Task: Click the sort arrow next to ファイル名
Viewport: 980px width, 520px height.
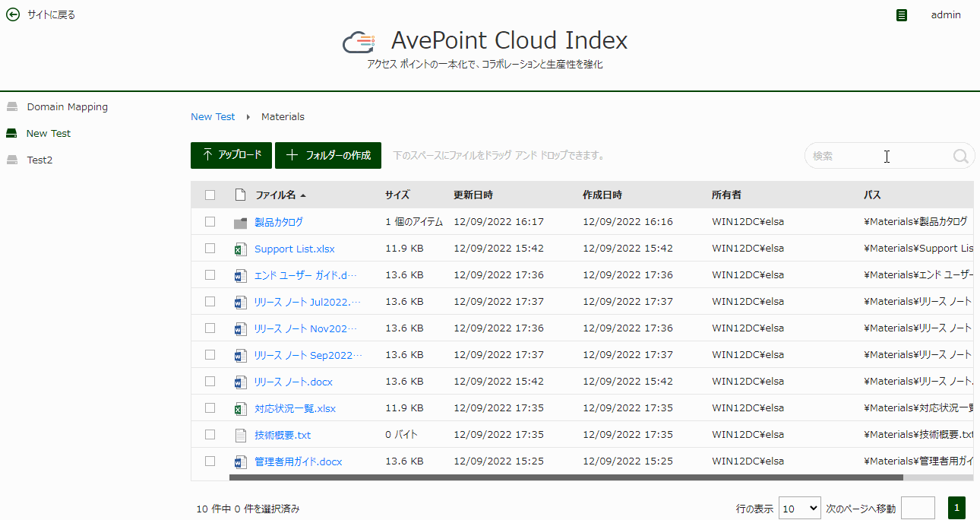Action: tap(303, 195)
